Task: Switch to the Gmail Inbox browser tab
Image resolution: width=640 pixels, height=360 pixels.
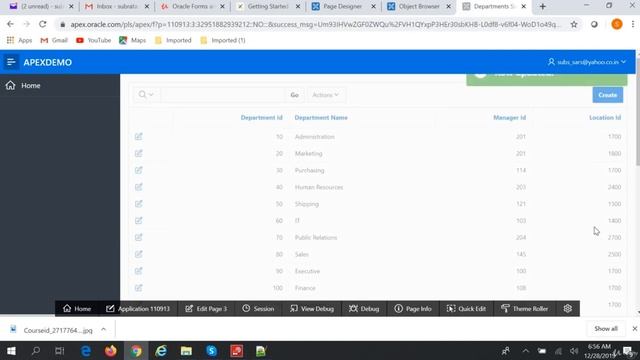Action: 116,6
